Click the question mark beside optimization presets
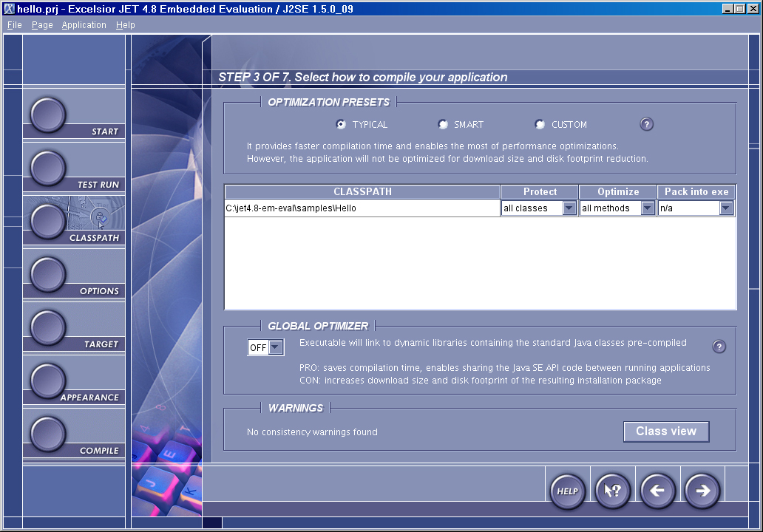 click(646, 124)
